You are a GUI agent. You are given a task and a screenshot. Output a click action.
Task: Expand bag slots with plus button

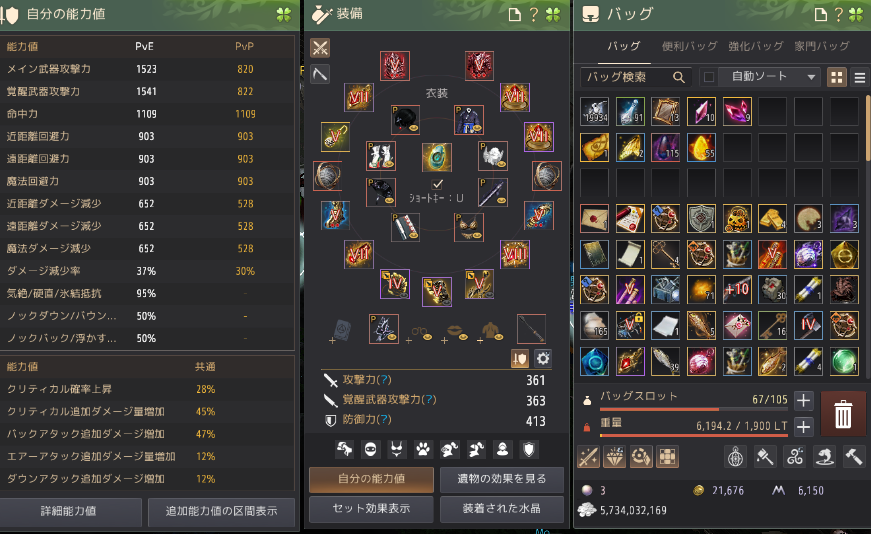(803, 400)
